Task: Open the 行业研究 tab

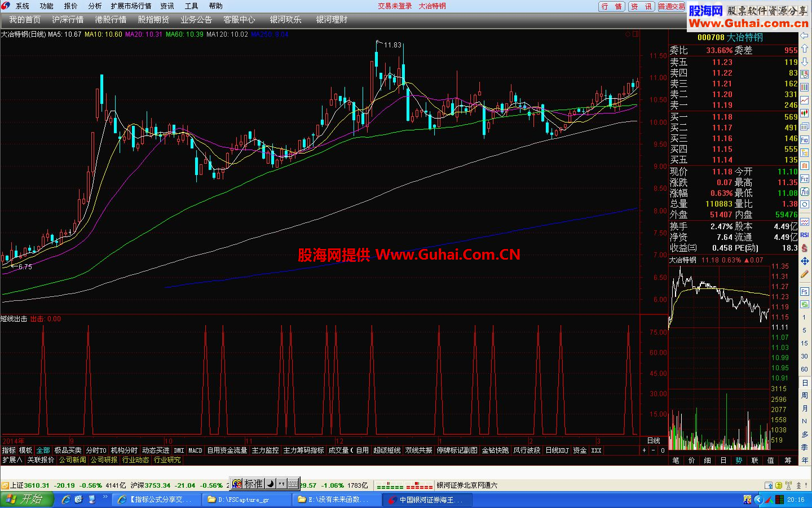Action: 167,460
